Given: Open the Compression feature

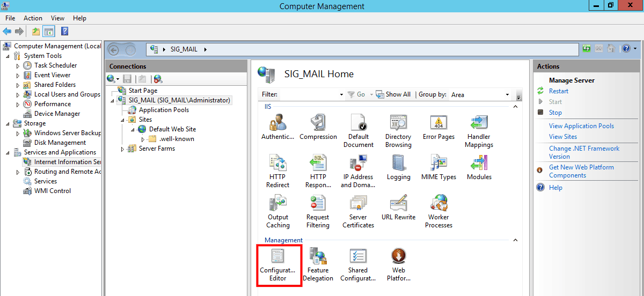Looking at the screenshot, I should pos(318,127).
